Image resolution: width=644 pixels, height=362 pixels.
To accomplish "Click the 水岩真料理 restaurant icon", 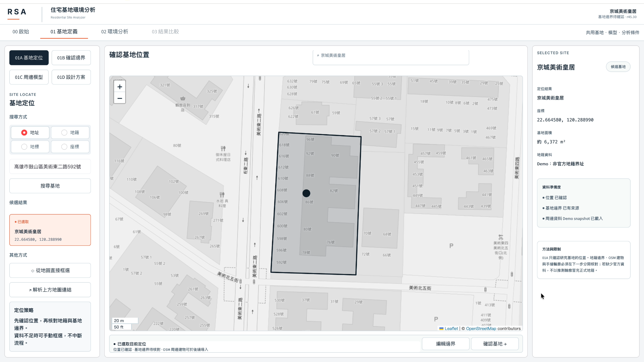I will [222, 195].
